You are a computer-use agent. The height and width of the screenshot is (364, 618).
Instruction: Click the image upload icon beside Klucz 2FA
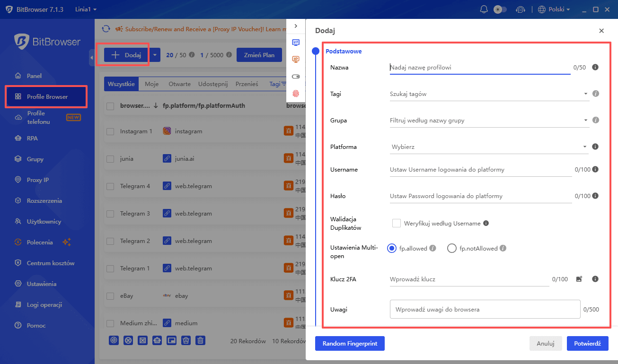[579, 279]
